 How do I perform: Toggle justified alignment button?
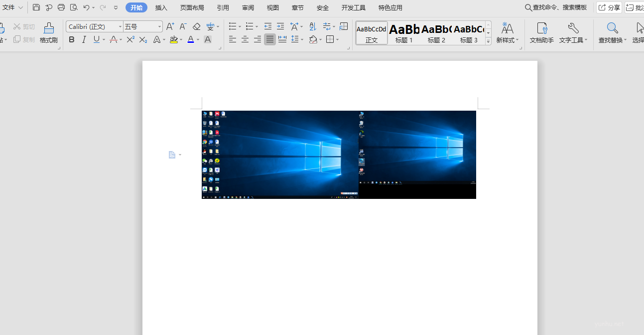pos(270,39)
